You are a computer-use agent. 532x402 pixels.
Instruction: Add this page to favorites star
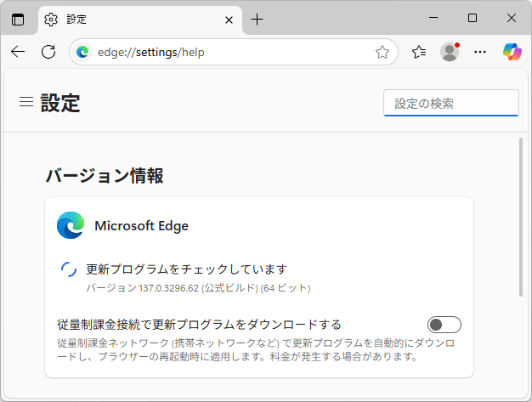click(x=382, y=52)
